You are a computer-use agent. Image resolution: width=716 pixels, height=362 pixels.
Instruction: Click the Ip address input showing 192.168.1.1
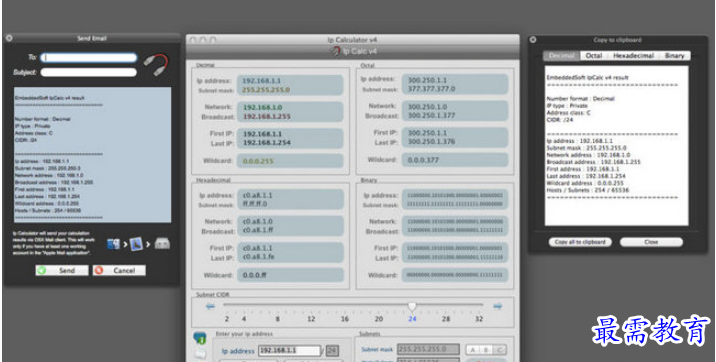tap(290, 351)
